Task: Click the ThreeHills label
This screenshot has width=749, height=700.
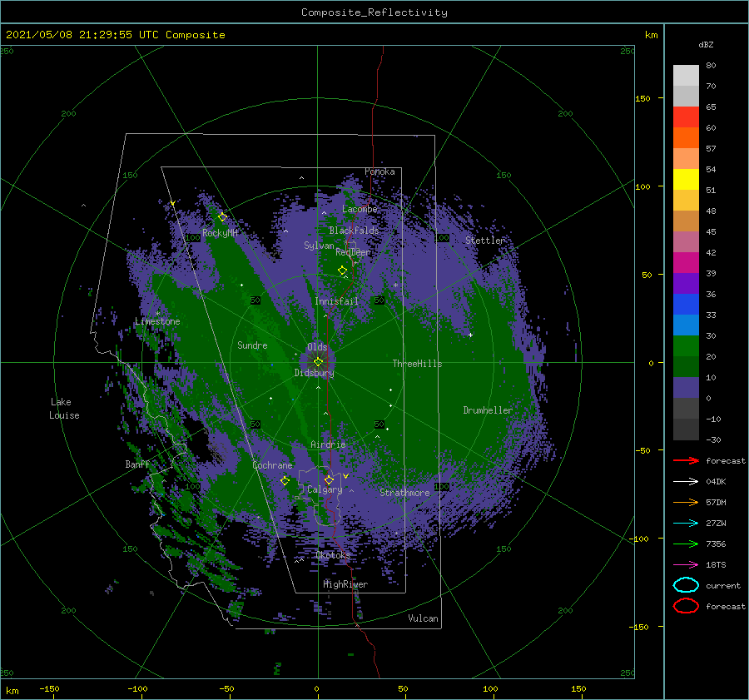Action: coord(418,364)
